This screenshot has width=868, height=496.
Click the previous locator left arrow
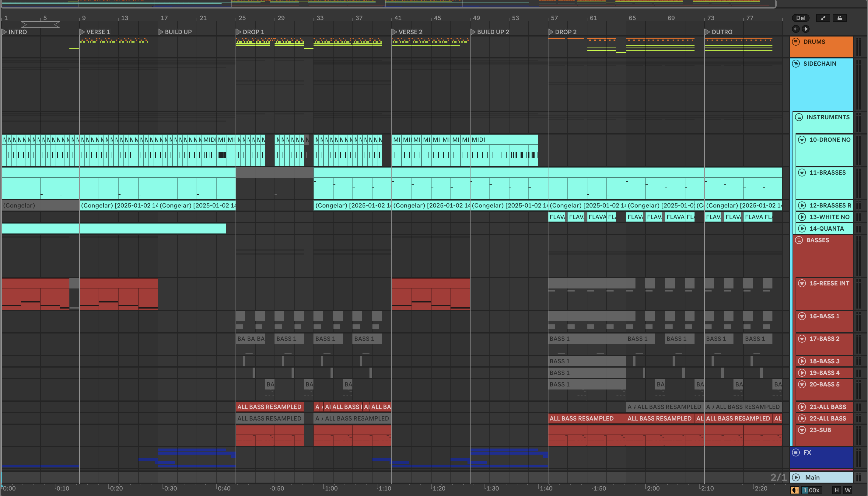coord(796,29)
